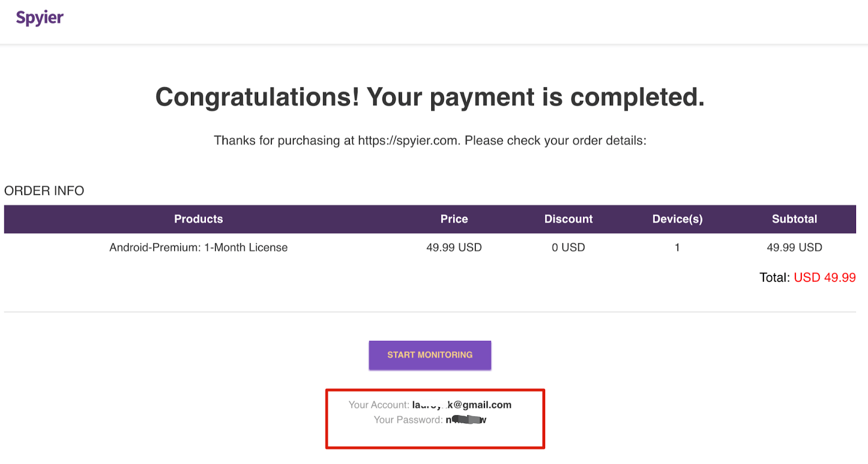This screenshot has height=464, width=868.
Task: Click the blurred password value
Action: click(466, 419)
